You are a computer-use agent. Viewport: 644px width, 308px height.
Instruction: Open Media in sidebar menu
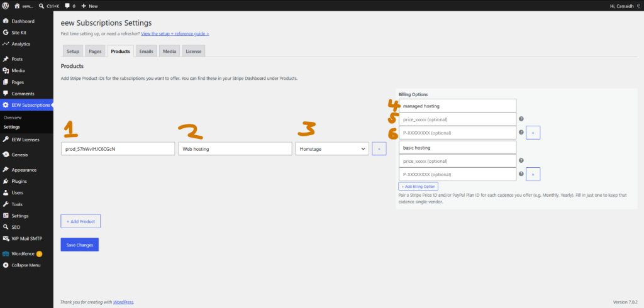pos(26,70)
